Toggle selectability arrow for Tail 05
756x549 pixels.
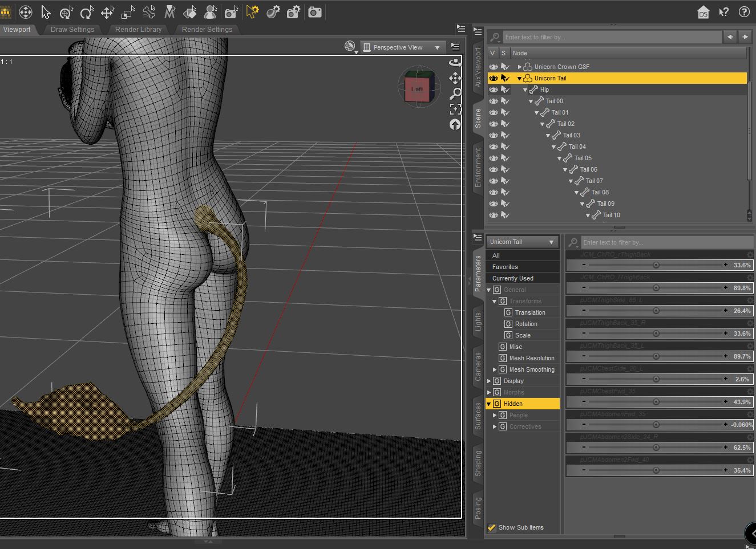(x=505, y=158)
